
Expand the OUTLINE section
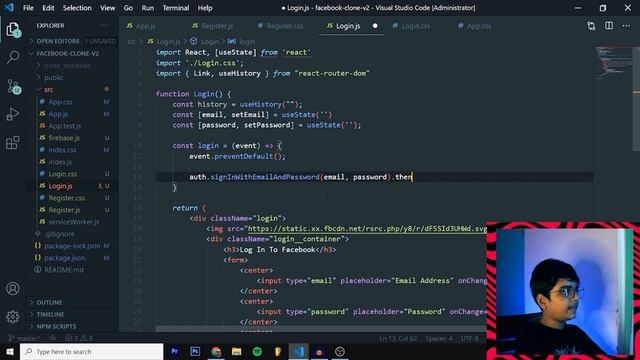point(73,302)
